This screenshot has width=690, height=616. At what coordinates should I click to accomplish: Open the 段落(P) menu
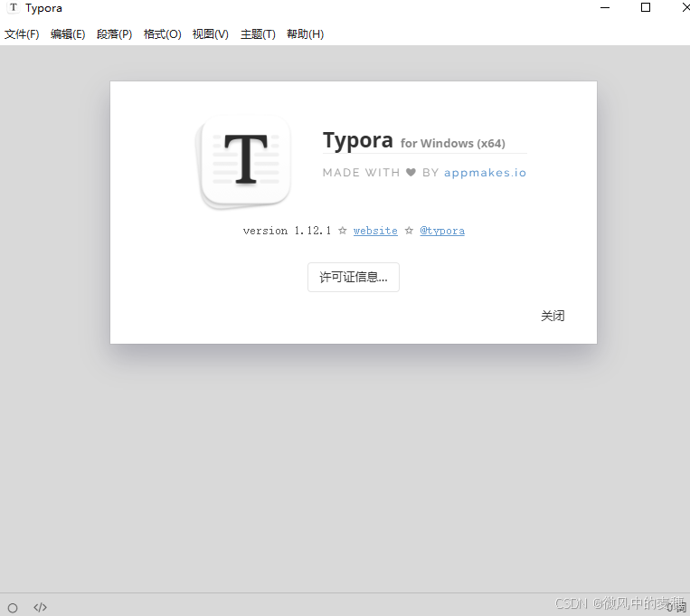click(115, 33)
